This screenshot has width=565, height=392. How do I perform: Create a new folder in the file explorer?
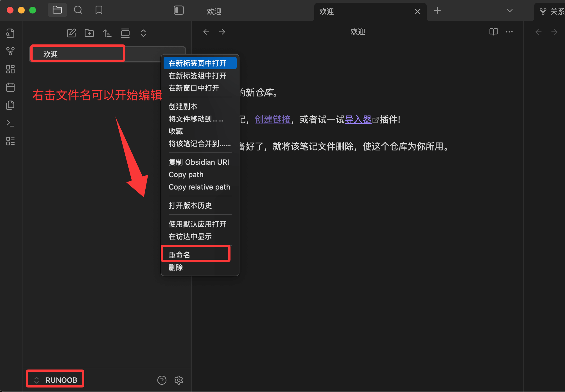[89, 33]
